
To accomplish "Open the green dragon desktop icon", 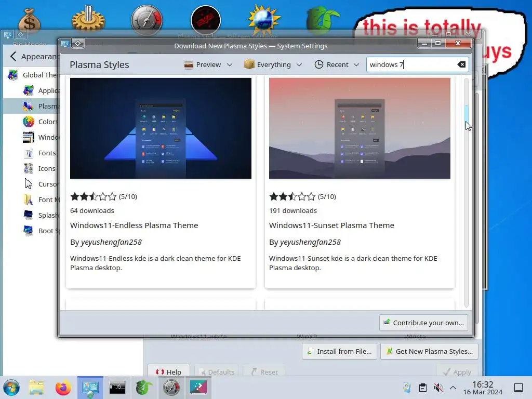I will pyautogui.click(x=322, y=21).
